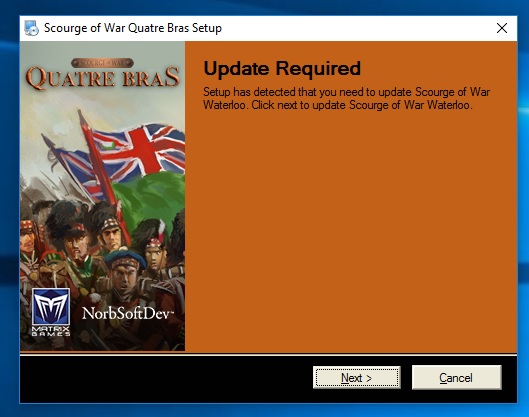Click the Update Required heading
Screen dimensions: 529x417
(x=282, y=68)
